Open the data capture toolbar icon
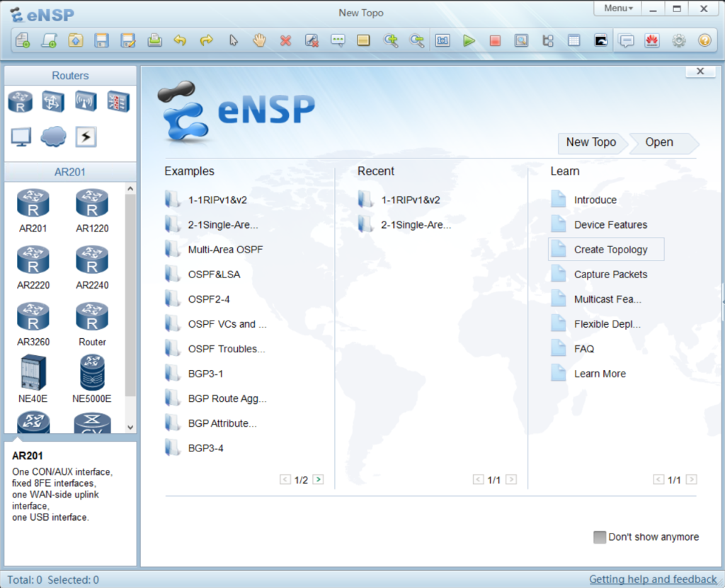Screen dimensions: 725x588 pos(521,40)
